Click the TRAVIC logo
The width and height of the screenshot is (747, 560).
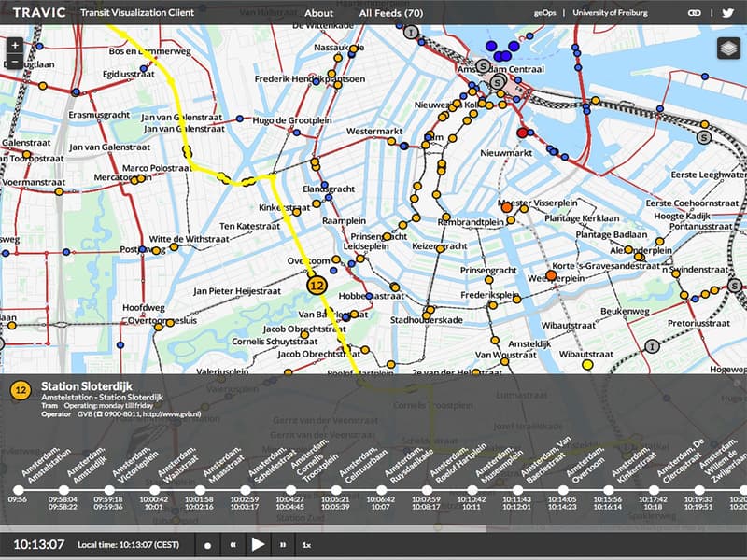click(x=39, y=13)
